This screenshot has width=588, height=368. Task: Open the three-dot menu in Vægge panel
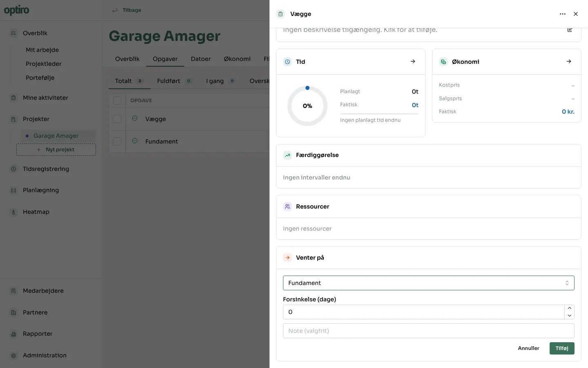563,14
